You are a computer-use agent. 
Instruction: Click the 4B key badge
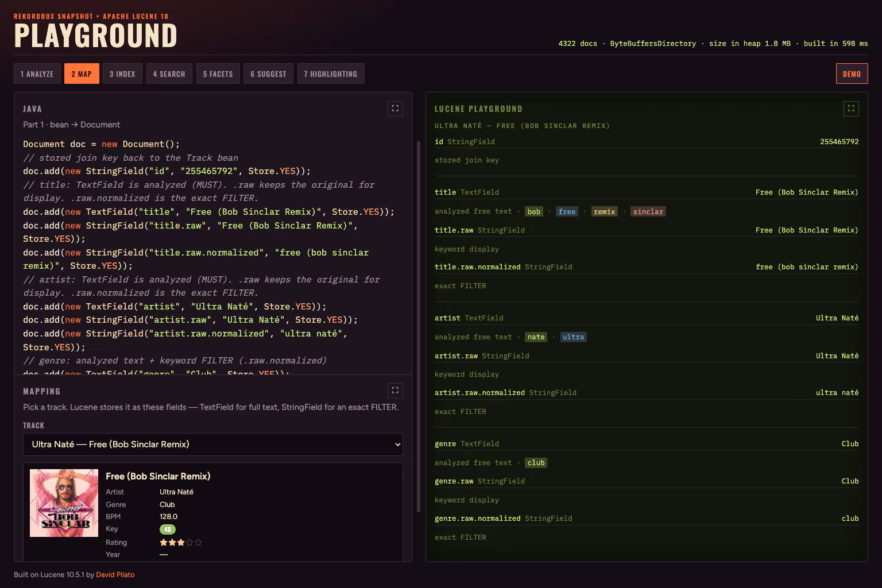[168, 529]
